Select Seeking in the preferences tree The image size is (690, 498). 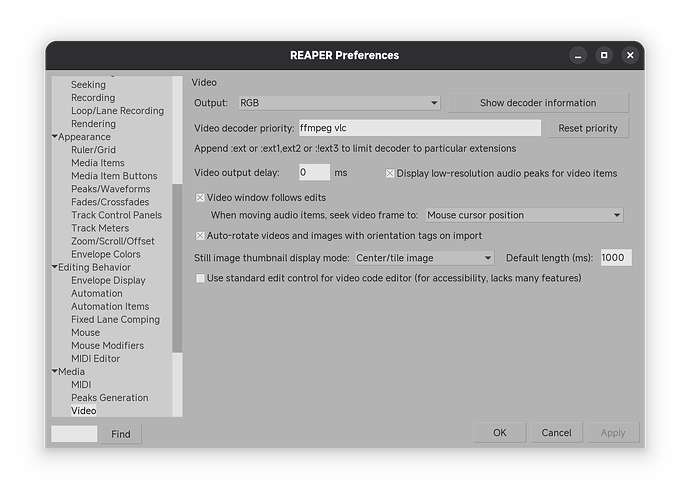88,84
